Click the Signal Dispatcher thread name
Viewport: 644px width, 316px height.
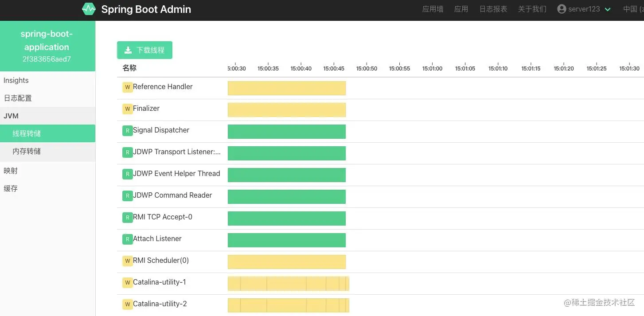coord(161,130)
